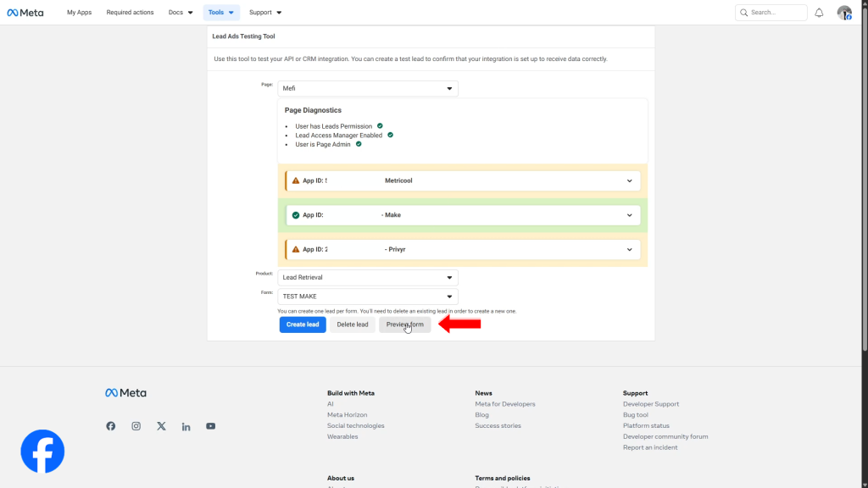Open Required actions
868x488 pixels.
pyautogui.click(x=130, y=12)
